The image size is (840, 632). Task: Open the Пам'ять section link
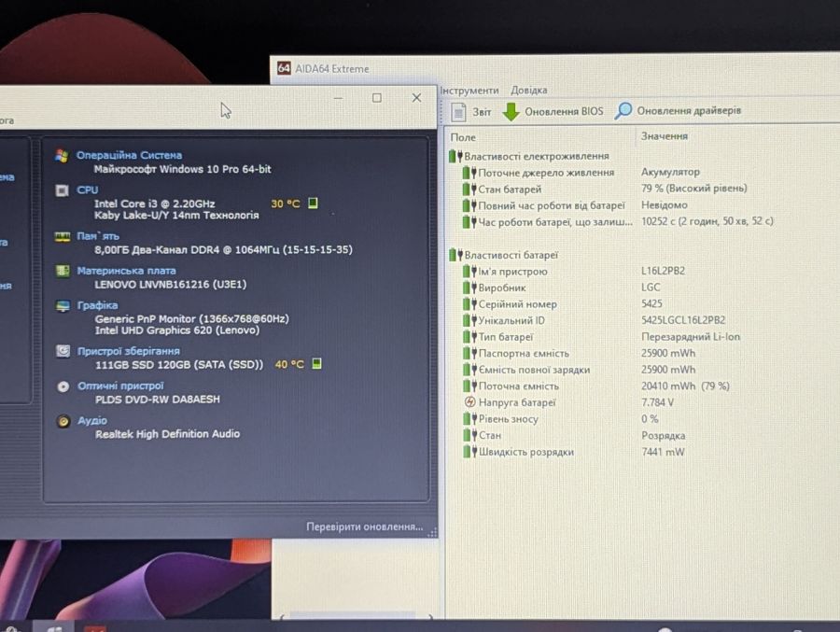(x=98, y=236)
